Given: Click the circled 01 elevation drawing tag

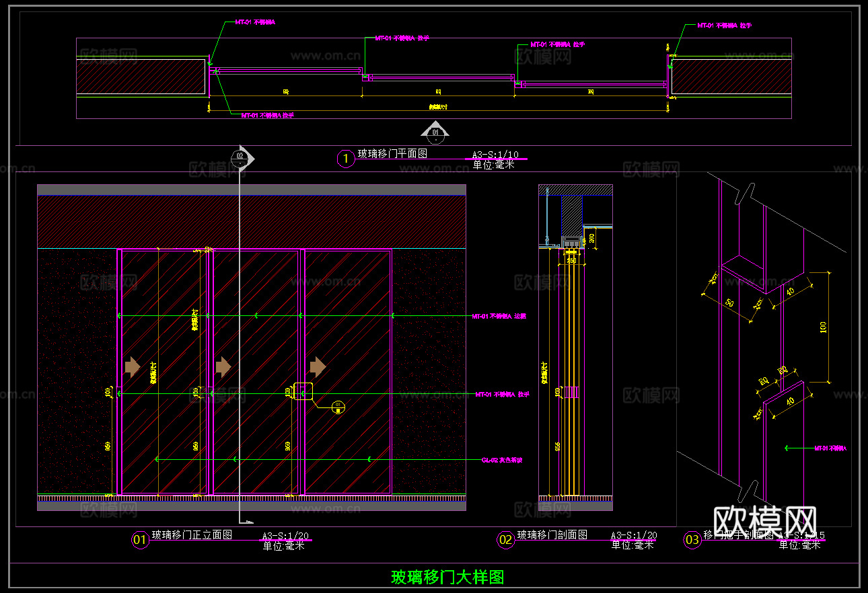Looking at the screenshot, I should tap(140, 539).
